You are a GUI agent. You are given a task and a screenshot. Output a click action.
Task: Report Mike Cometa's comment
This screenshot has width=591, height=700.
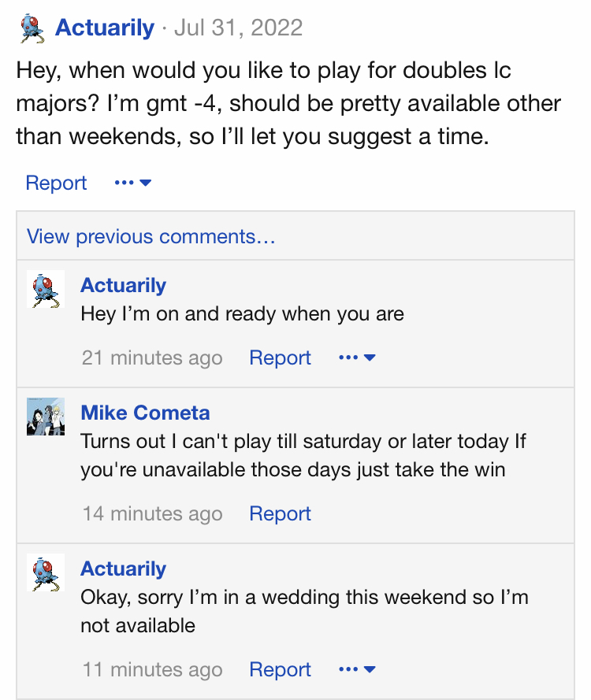[280, 513]
